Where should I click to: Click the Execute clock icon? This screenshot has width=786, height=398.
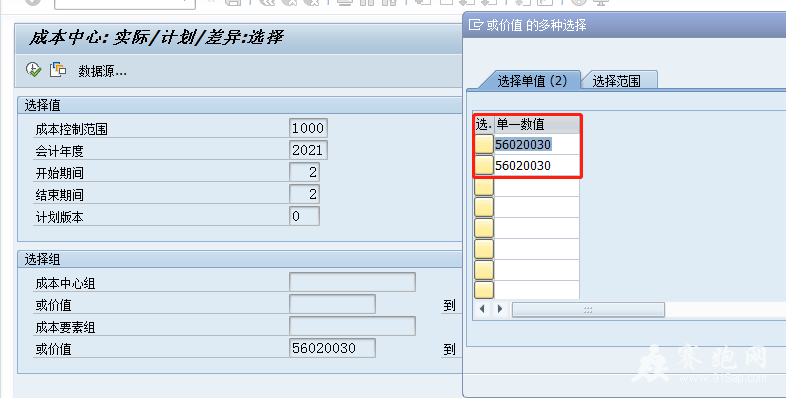[x=34, y=70]
